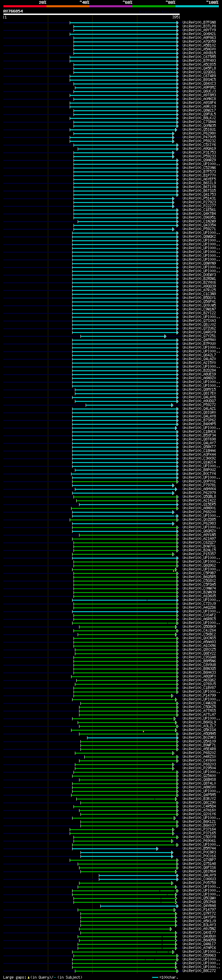Open the UniRef100_B8C272 entry
The height and width of the screenshot is (980, 222).
[199, 971]
